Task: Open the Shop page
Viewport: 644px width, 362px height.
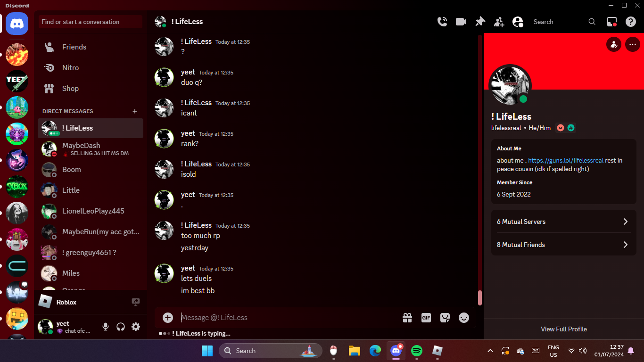Action: tap(91, 89)
